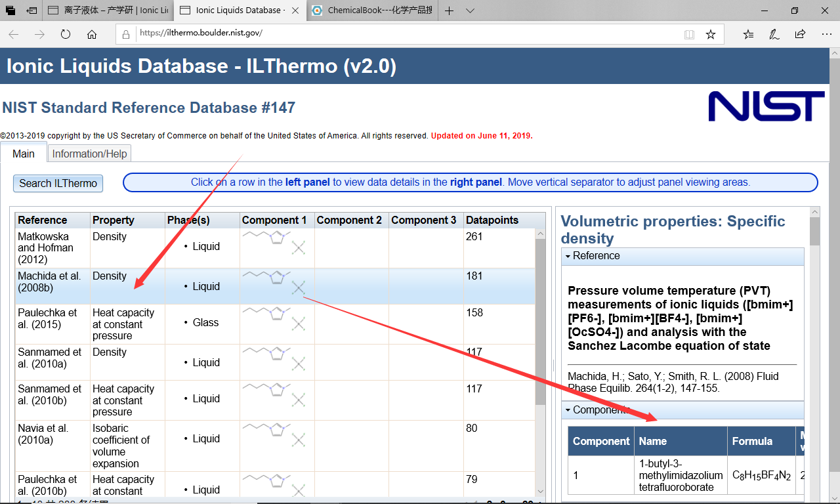Click the lock icon in address bar
The image size is (840, 504).
tap(127, 34)
